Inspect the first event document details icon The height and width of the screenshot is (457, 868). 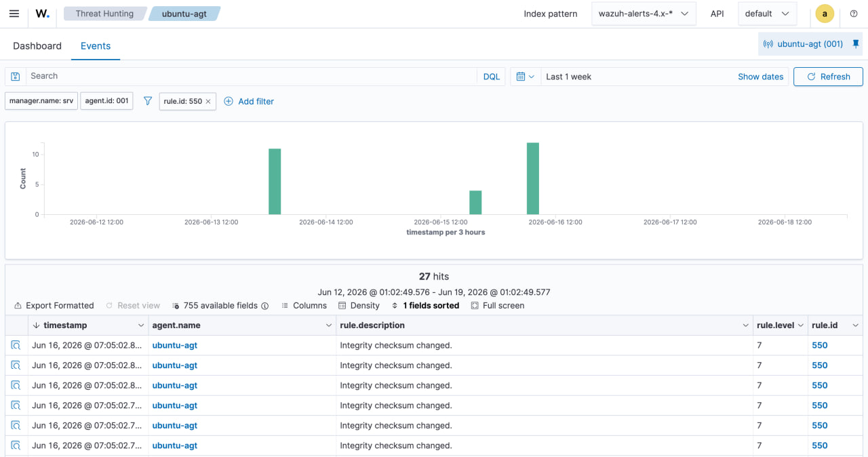16,345
